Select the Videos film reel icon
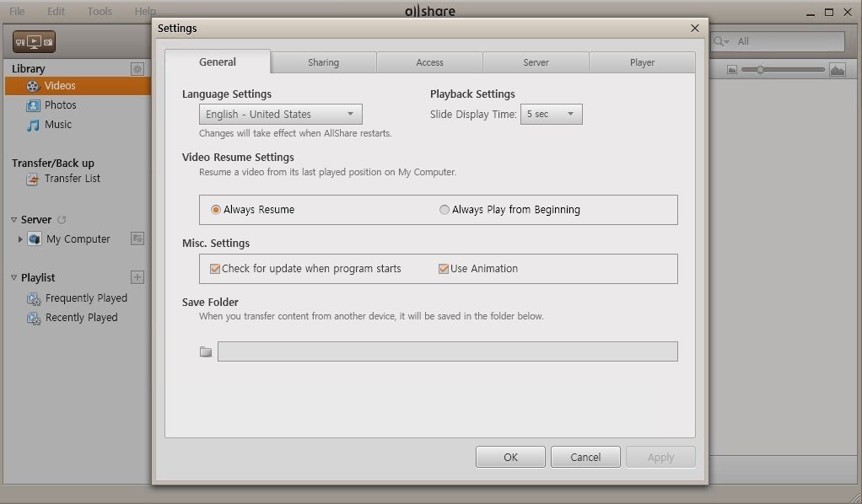 [x=33, y=86]
